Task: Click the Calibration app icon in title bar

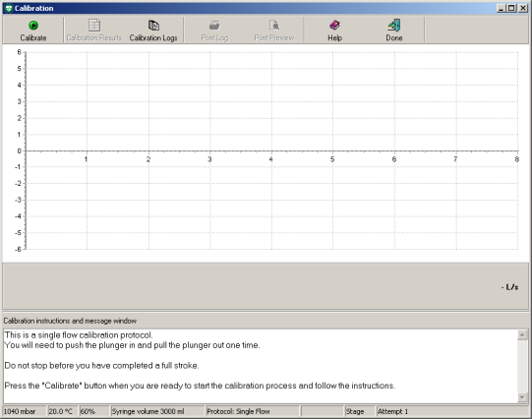Action: (9, 8)
